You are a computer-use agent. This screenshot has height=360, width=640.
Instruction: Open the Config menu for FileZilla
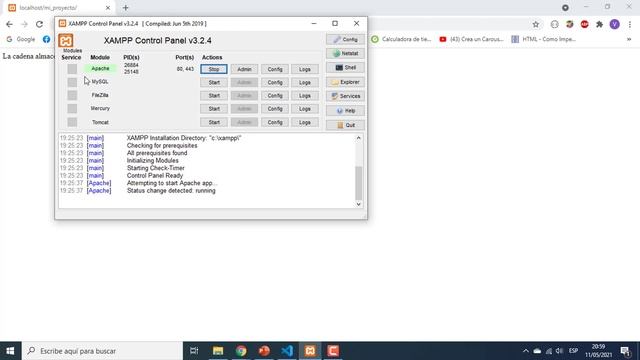[275, 96]
